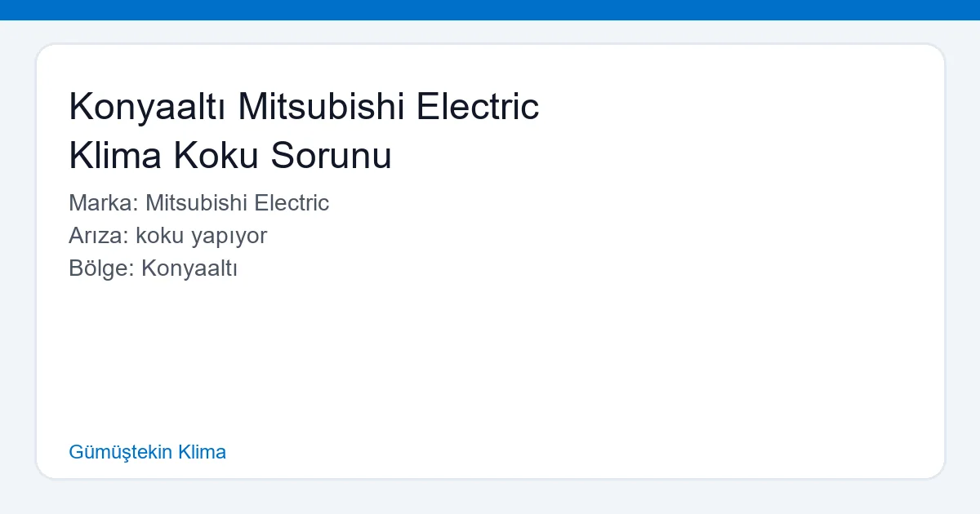
Task: Select the Bölge: Konyaaltı text
Action: tap(154, 268)
